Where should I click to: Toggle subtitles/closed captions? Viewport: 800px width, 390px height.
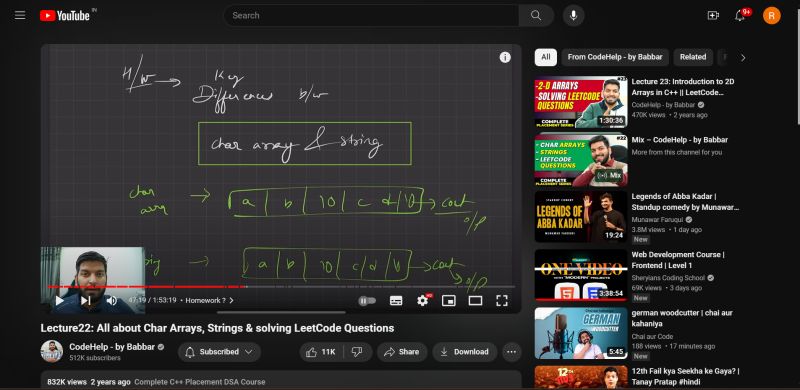point(396,301)
